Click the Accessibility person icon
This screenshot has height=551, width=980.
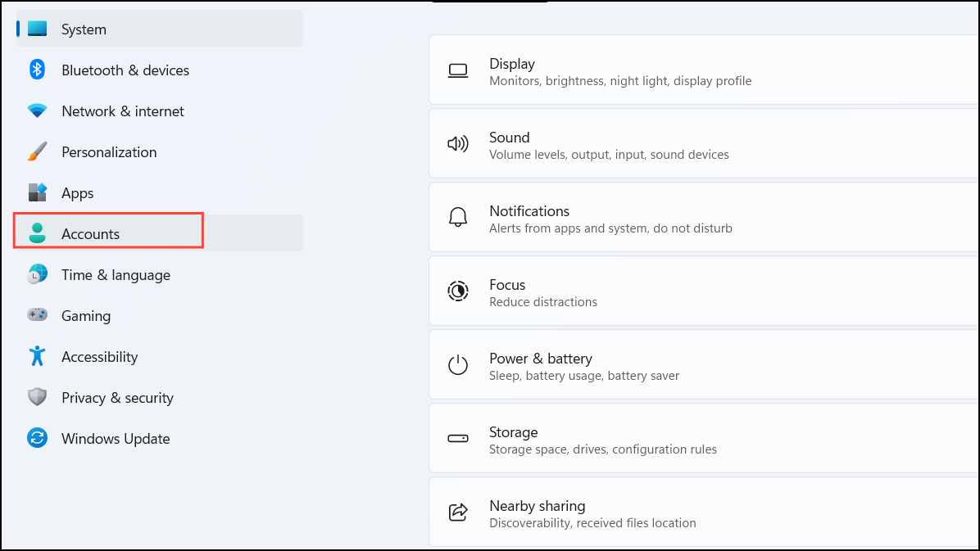(37, 356)
